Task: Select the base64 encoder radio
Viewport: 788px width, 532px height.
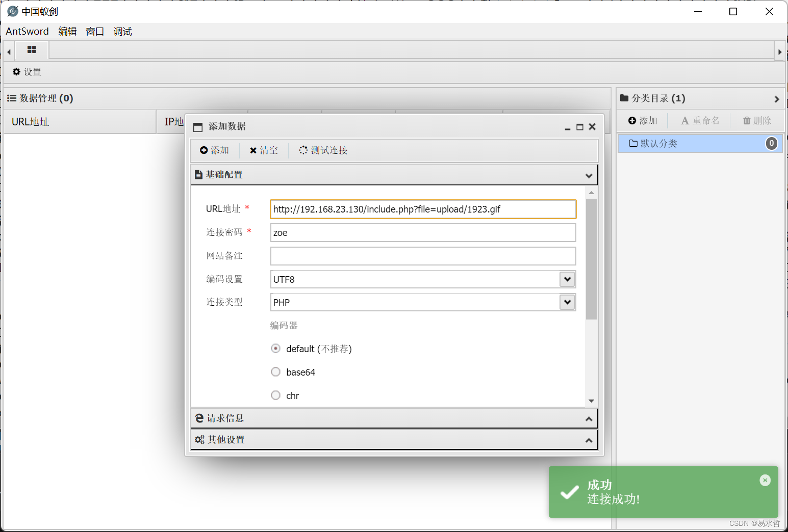Action: 275,372
